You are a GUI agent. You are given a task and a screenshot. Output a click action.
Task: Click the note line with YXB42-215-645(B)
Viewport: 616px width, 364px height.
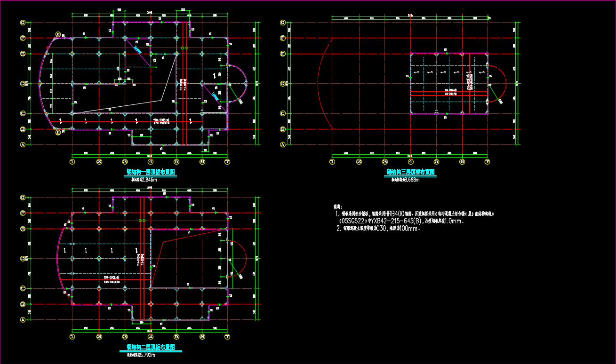pos(401,221)
